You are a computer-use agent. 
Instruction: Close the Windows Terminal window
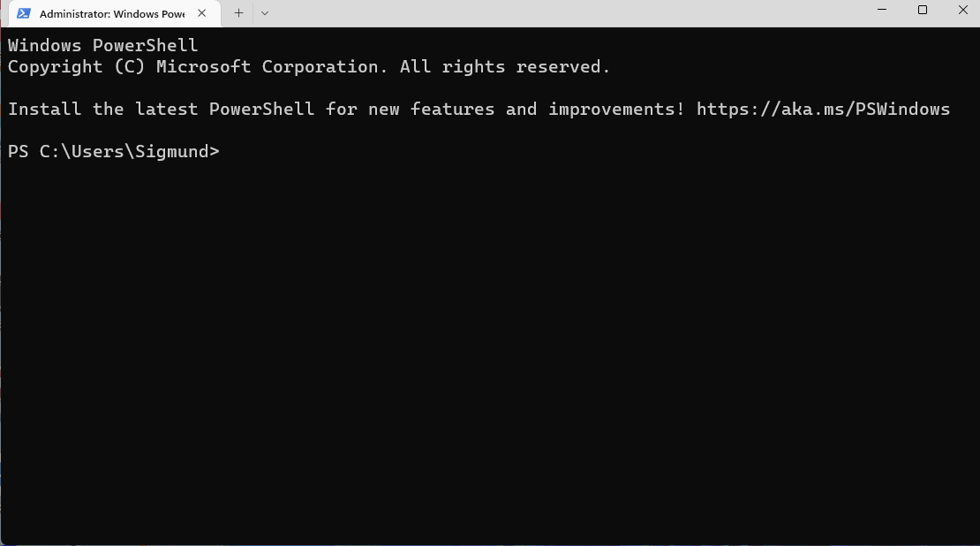[x=962, y=10]
